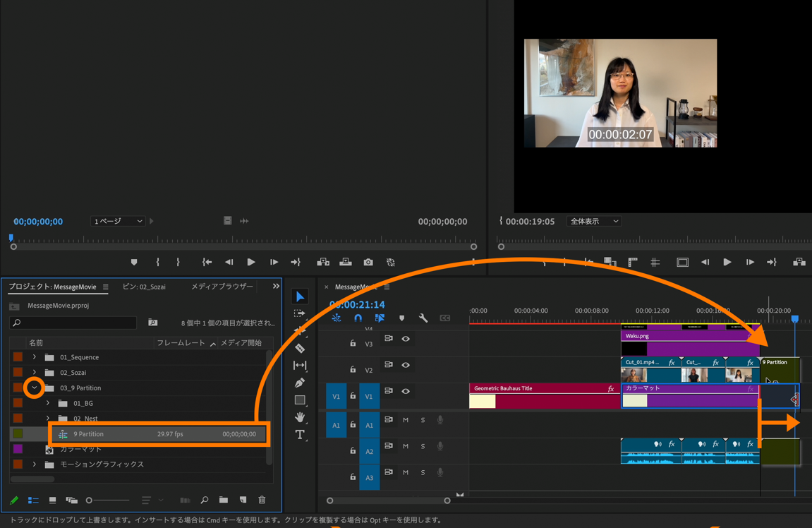Screen dimensions: 812x528
Task: Select the Razor tool in the toolbar
Action: tap(300, 348)
